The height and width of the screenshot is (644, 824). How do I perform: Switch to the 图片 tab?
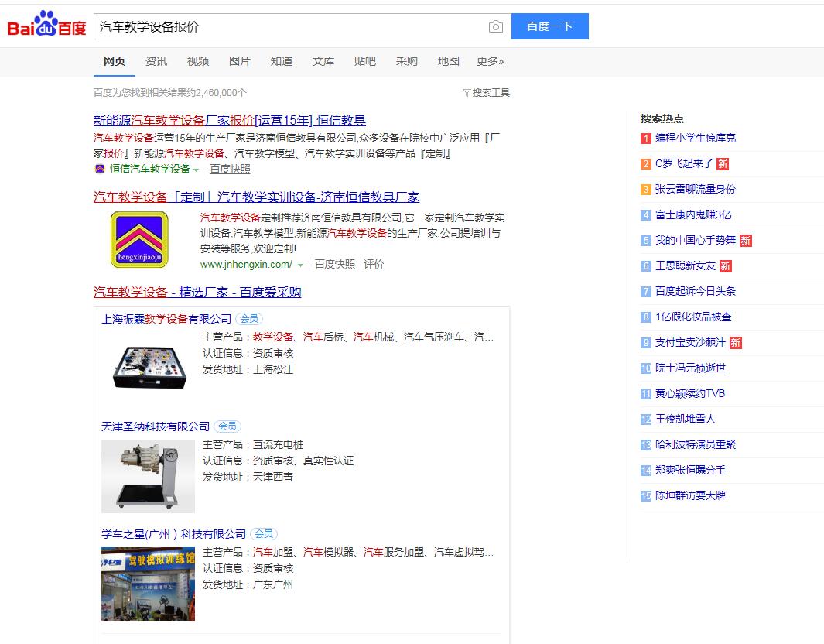[240, 61]
